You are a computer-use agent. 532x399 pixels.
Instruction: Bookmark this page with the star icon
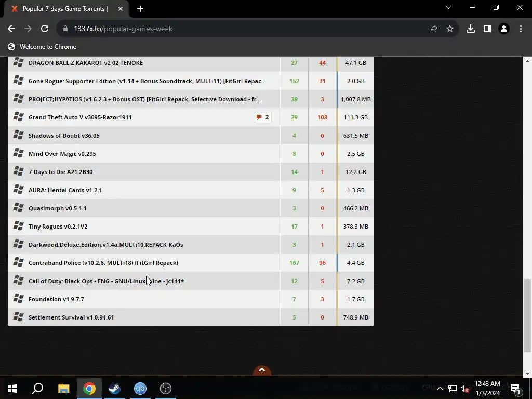coord(450,29)
